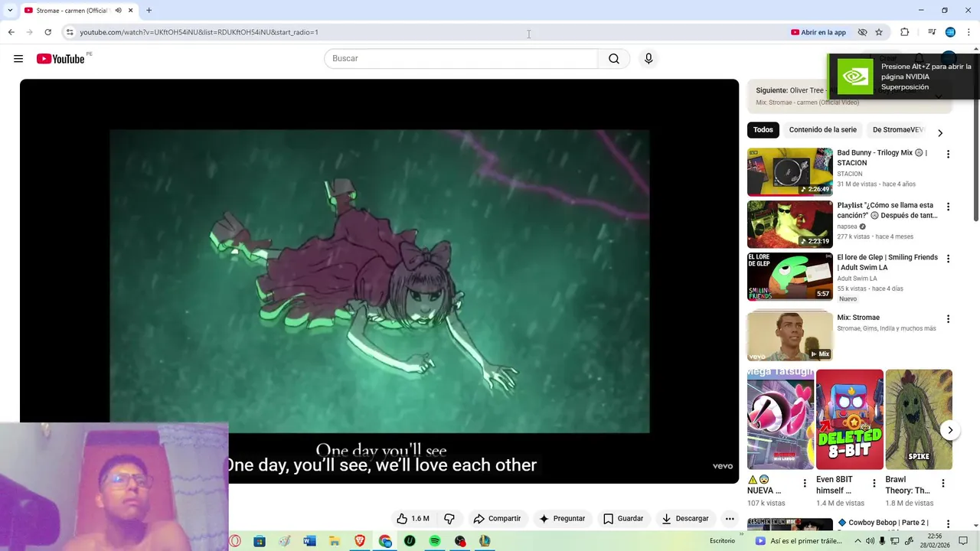Screen dimensions: 980x551
Task: Expand hidden system tray icons
Action: pyautogui.click(x=857, y=541)
